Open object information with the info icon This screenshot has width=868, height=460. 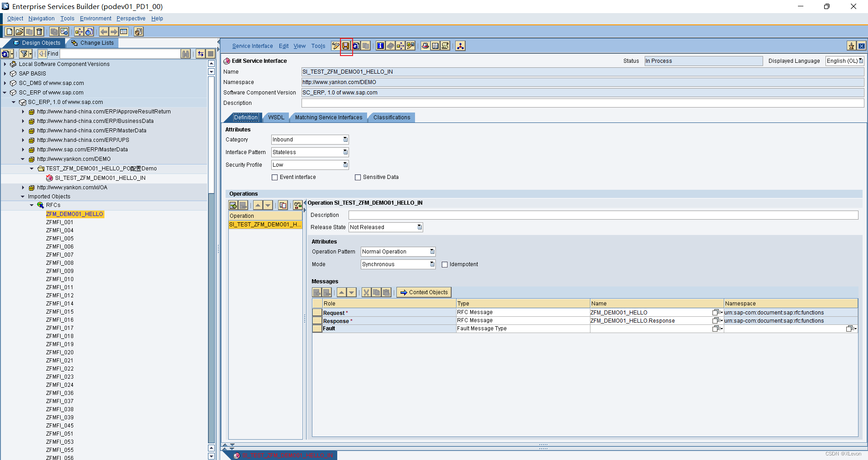tap(380, 46)
